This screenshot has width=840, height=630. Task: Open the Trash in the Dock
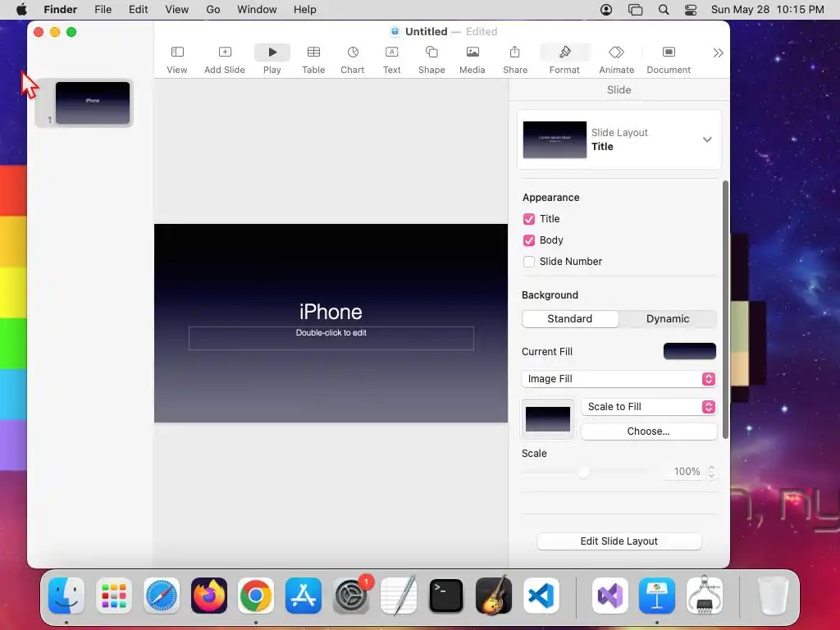point(774,596)
